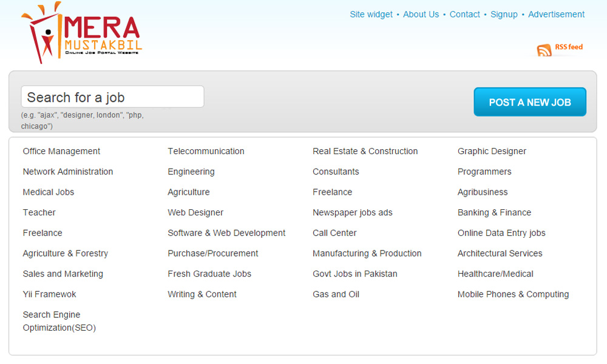Image resolution: width=607 pixels, height=364 pixels.
Task: Select the Signup link
Action: coord(504,15)
